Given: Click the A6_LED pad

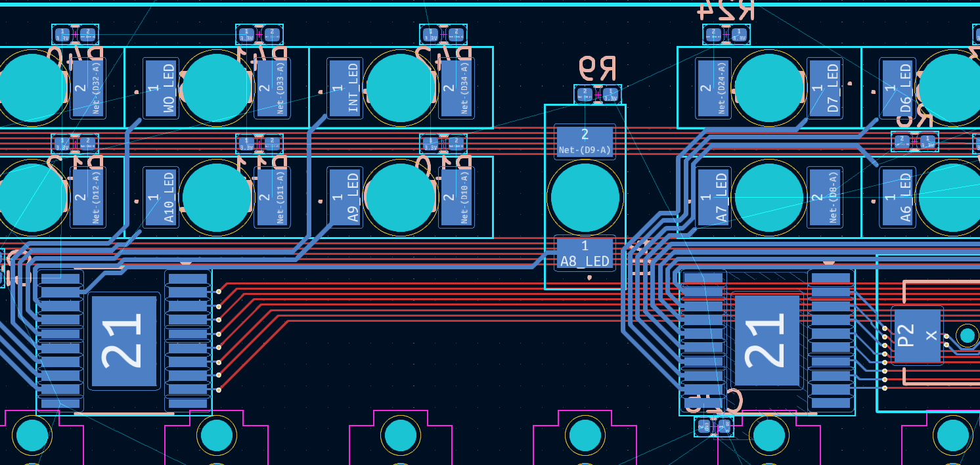Looking at the screenshot, I should (897, 198).
